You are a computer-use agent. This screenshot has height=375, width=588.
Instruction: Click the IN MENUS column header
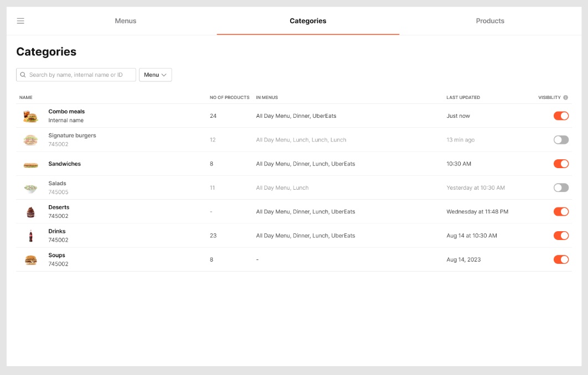pyautogui.click(x=267, y=97)
